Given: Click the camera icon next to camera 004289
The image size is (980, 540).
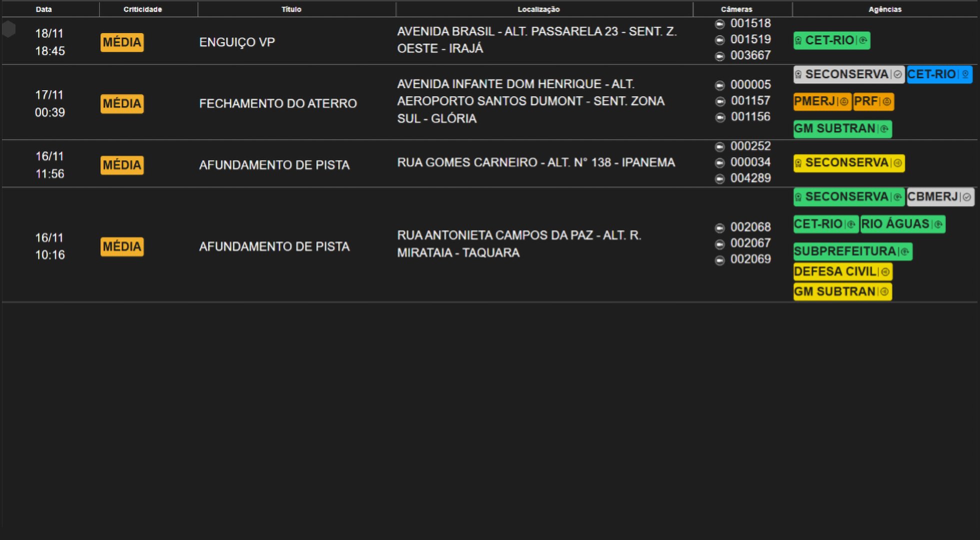Looking at the screenshot, I should click(x=720, y=178).
